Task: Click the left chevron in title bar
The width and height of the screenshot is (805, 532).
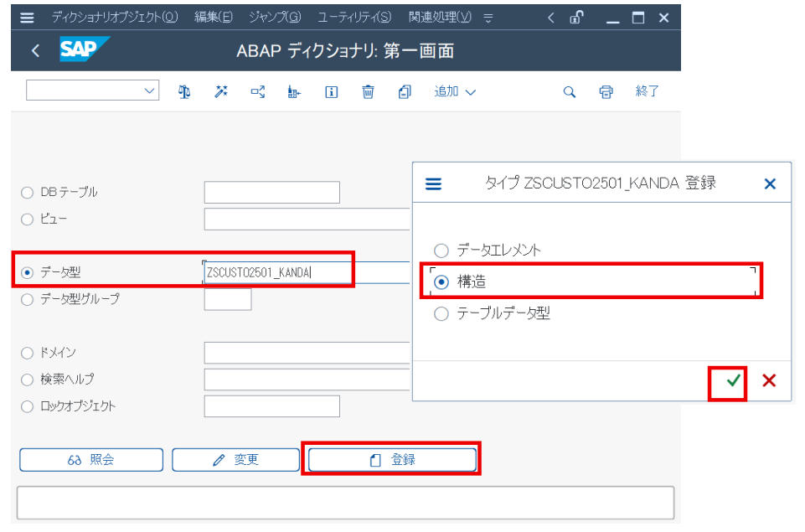Action: 551,18
